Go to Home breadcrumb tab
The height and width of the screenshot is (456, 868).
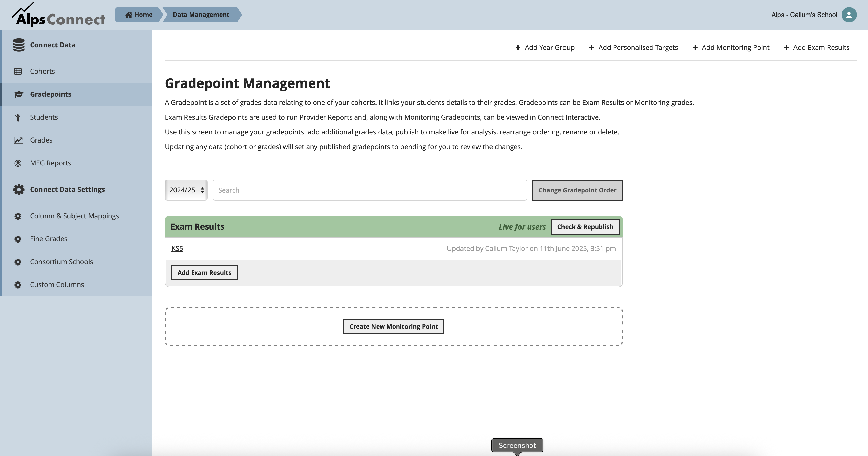138,15
